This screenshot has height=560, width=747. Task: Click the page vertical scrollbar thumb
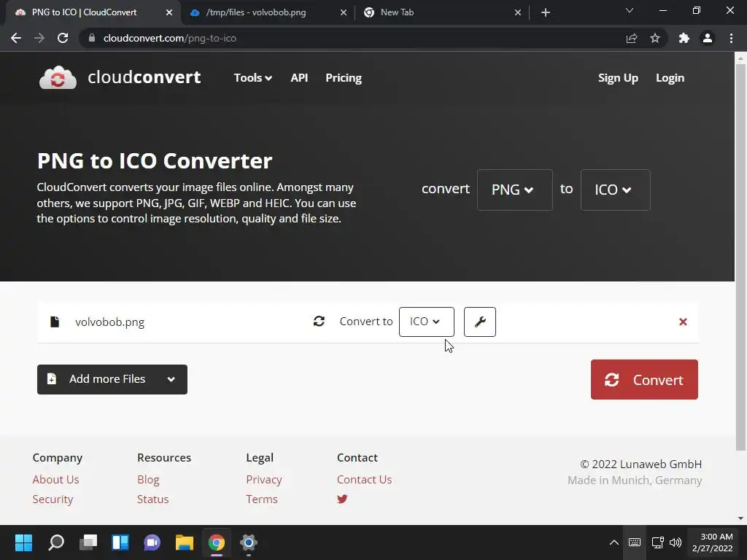(x=740, y=257)
